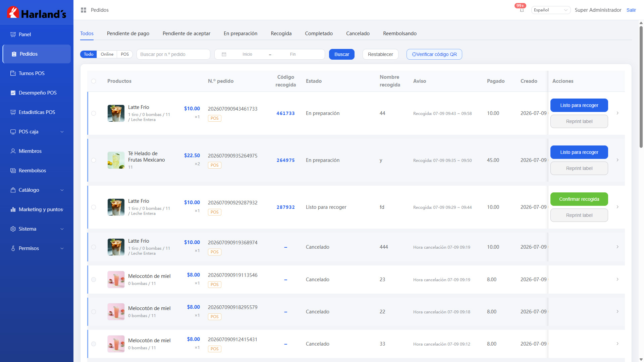This screenshot has height=362, width=644.
Task: Open the Español language dropdown
Action: click(550, 10)
